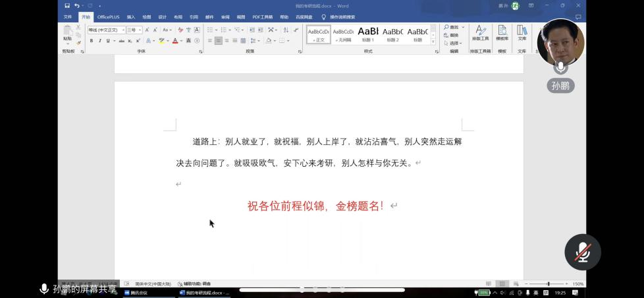Click the Sort A-Z icon
Viewport: 644px width, 298px height.
tap(286, 30)
